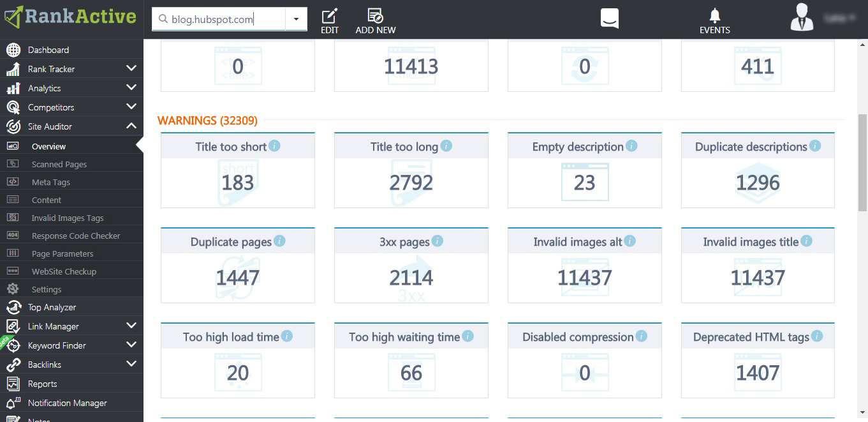Click info icon next to Empty description
Screen dimensions: 868x422
631,146
